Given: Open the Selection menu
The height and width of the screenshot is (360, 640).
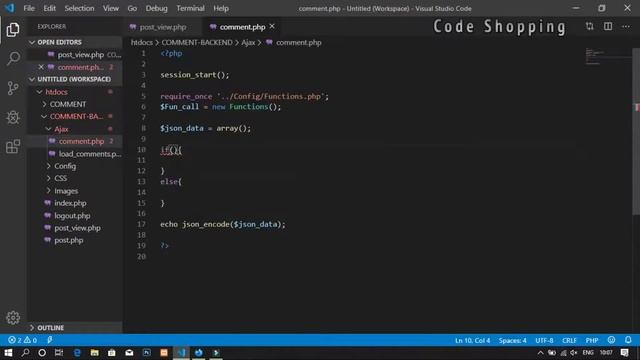Looking at the screenshot, I should [x=79, y=8].
